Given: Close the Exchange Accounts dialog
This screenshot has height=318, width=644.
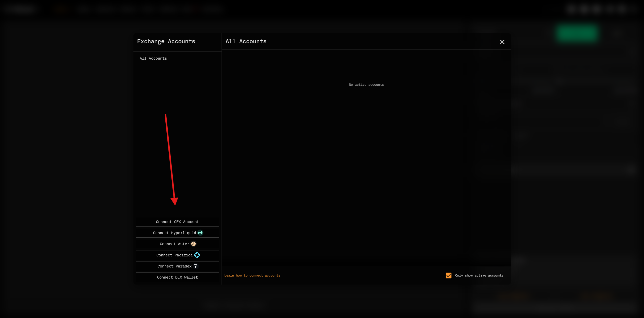Looking at the screenshot, I should point(502,42).
